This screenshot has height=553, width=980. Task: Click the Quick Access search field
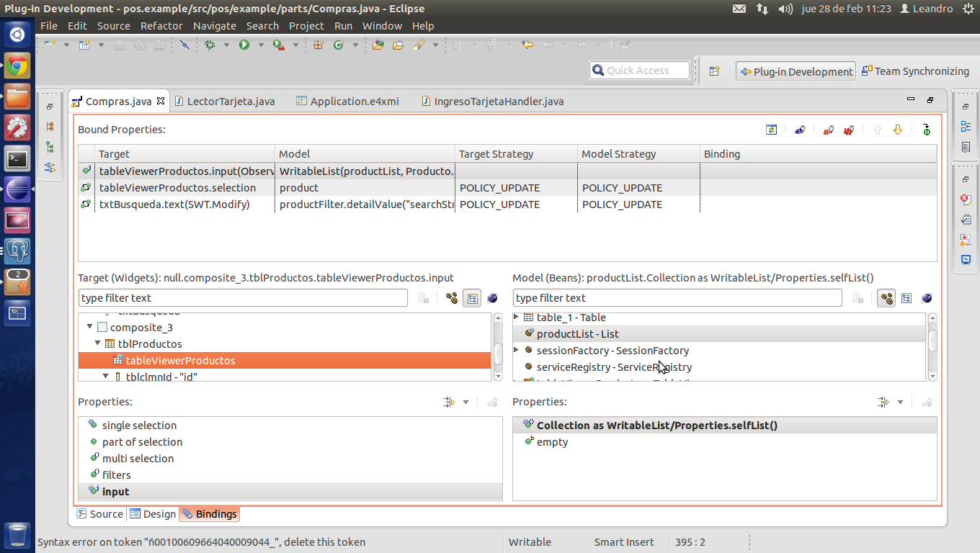(x=639, y=71)
